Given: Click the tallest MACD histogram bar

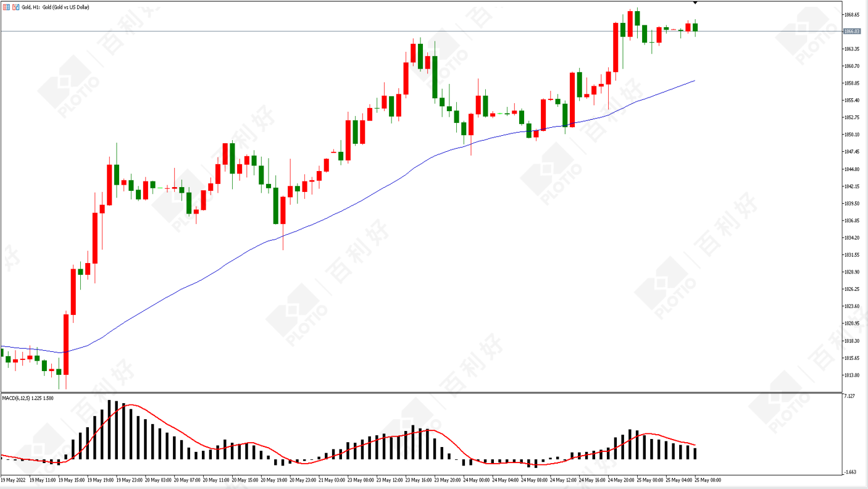Looking at the screenshot, I should tap(109, 429).
